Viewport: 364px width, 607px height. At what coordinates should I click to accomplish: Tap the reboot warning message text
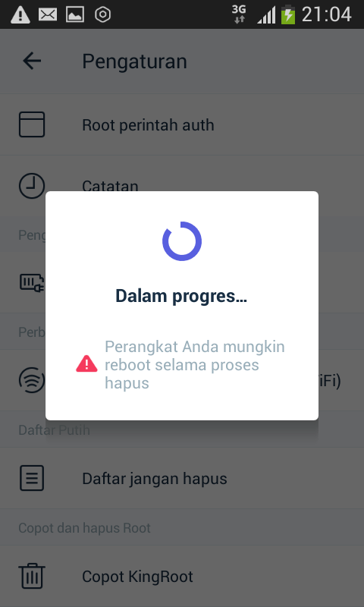pyautogui.click(x=195, y=365)
